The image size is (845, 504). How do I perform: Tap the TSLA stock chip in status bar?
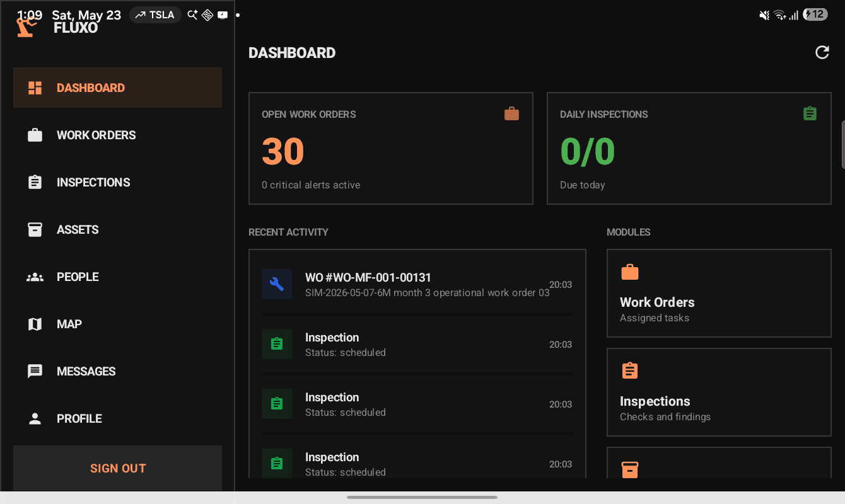[155, 15]
